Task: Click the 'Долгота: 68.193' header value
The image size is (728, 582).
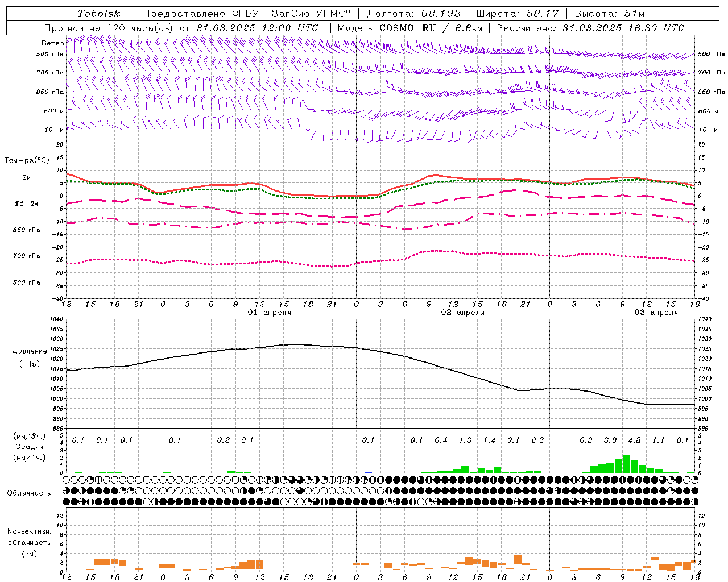Action: (x=413, y=14)
